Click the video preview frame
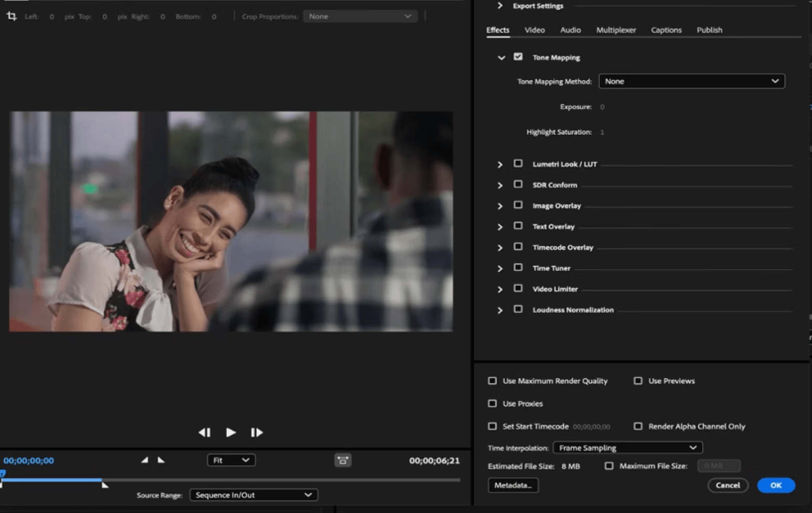The width and height of the screenshot is (812, 513). click(x=231, y=221)
